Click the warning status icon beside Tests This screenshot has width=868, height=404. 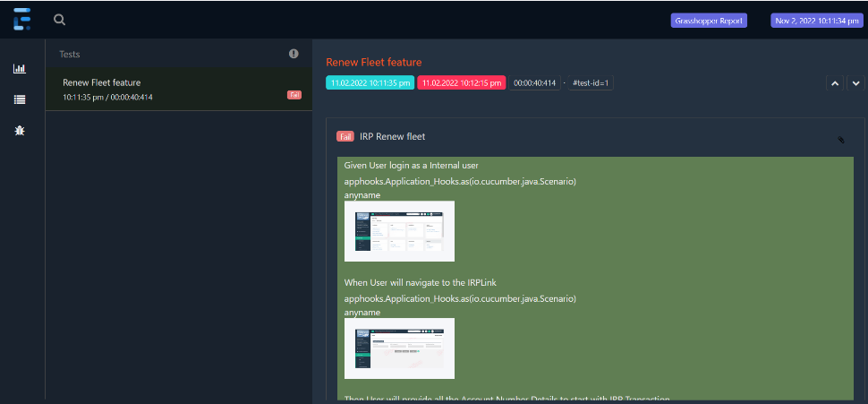(x=294, y=54)
